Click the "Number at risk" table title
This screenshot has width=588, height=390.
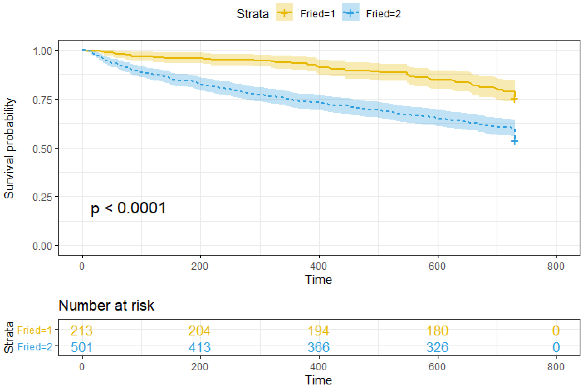coord(106,305)
